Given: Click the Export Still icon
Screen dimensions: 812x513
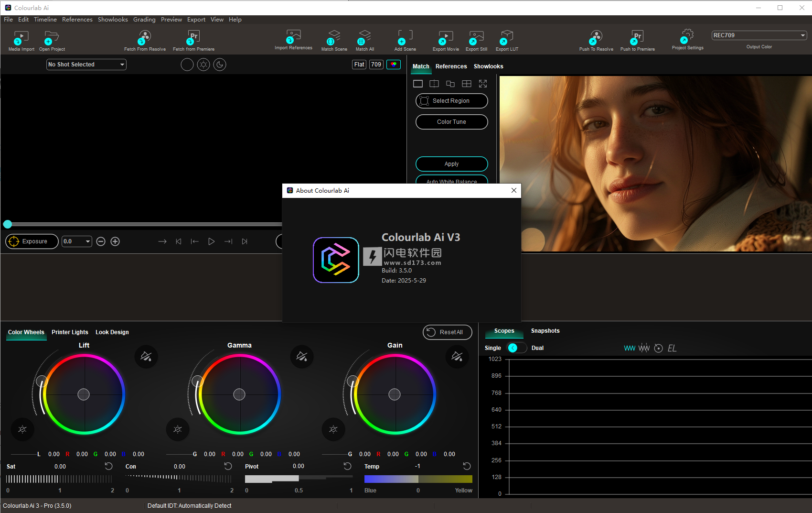Looking at the screenshot, I should pyautogui.click(x=476, y=37).
